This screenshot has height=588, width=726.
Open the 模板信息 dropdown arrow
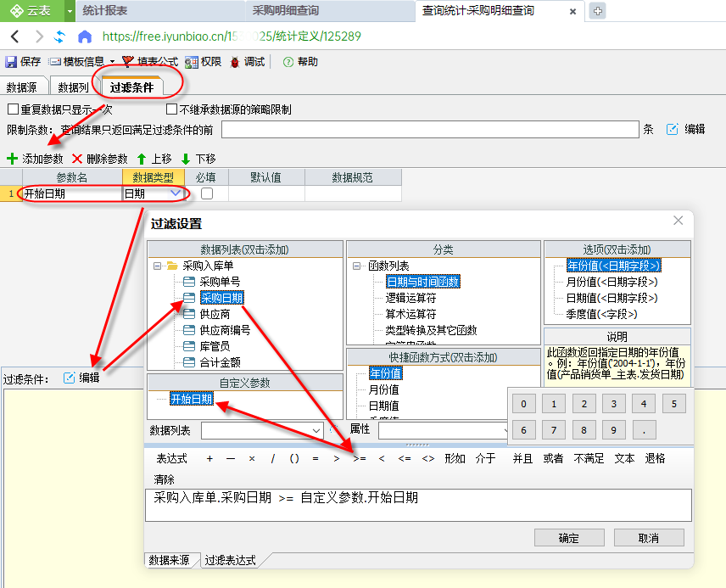pos(112,62)
